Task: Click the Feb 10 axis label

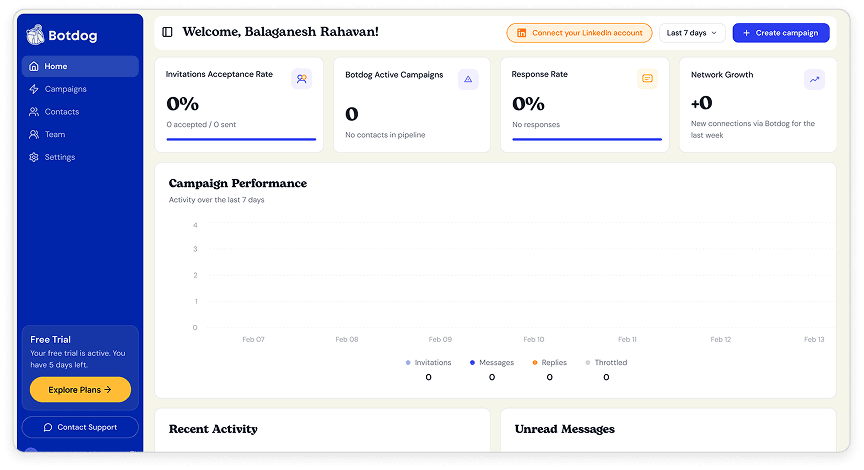Action: (x=534, y=339)
